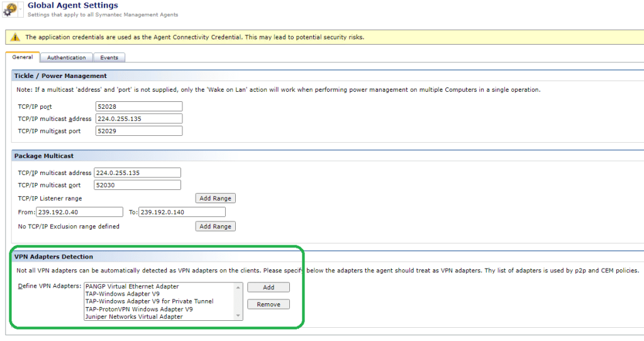644x341 pixels.
Task: Select PANGP Virtual Ethernet Adapter entry
Action: point(132,286)
